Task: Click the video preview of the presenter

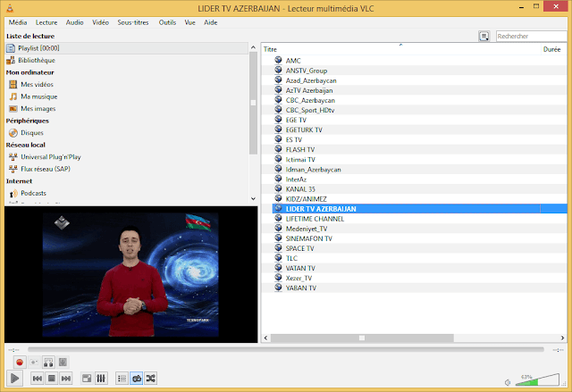Action: coord(130,275)
